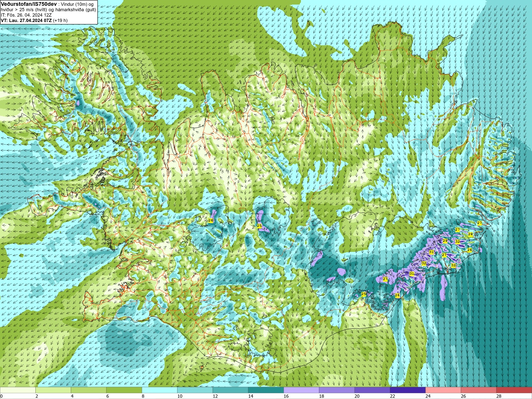Select legend scale number "16"

pyautogui.click(x=286, y=397)
